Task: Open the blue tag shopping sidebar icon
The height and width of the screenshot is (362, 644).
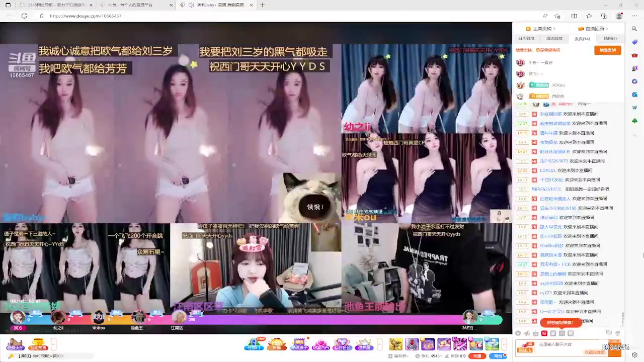Action: [x=634, y=42]
